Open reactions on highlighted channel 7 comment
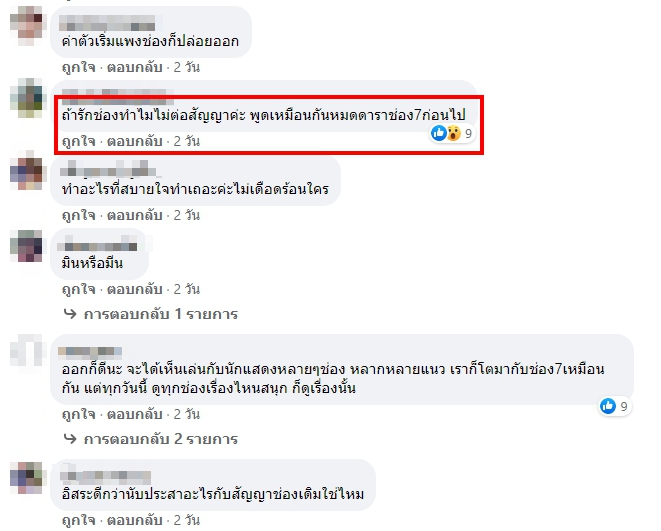661x531 pixels. point(452,134)
